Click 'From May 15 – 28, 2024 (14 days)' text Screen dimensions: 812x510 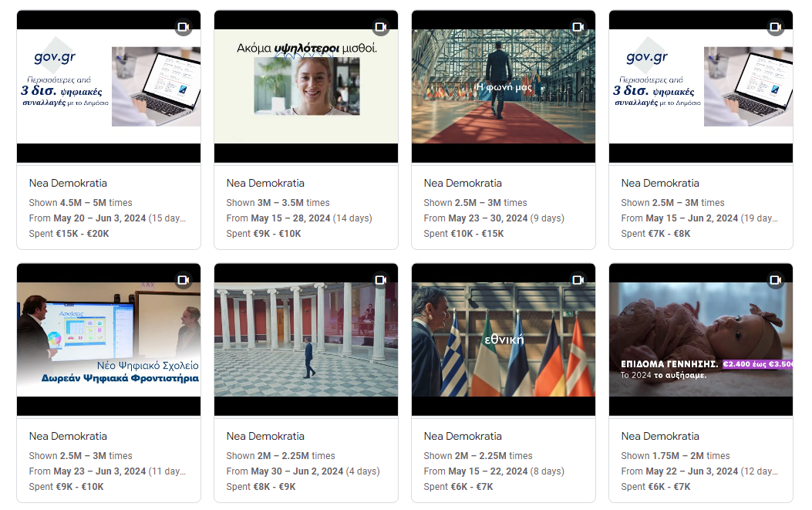[x=298, y=218]
